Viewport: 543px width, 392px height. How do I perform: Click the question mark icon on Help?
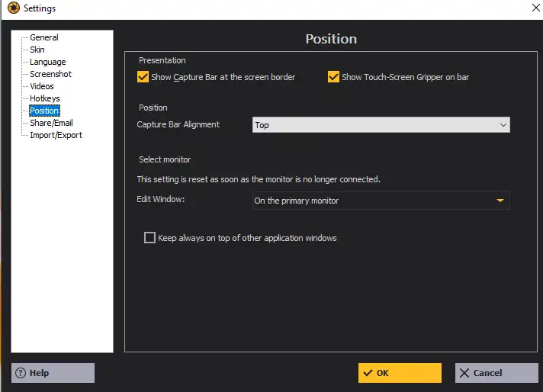coord(21,373)
